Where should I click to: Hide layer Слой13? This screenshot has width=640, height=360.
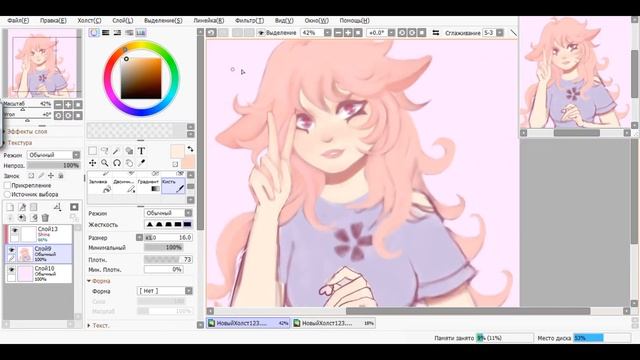pyautogui.click(x=15, y=231)
